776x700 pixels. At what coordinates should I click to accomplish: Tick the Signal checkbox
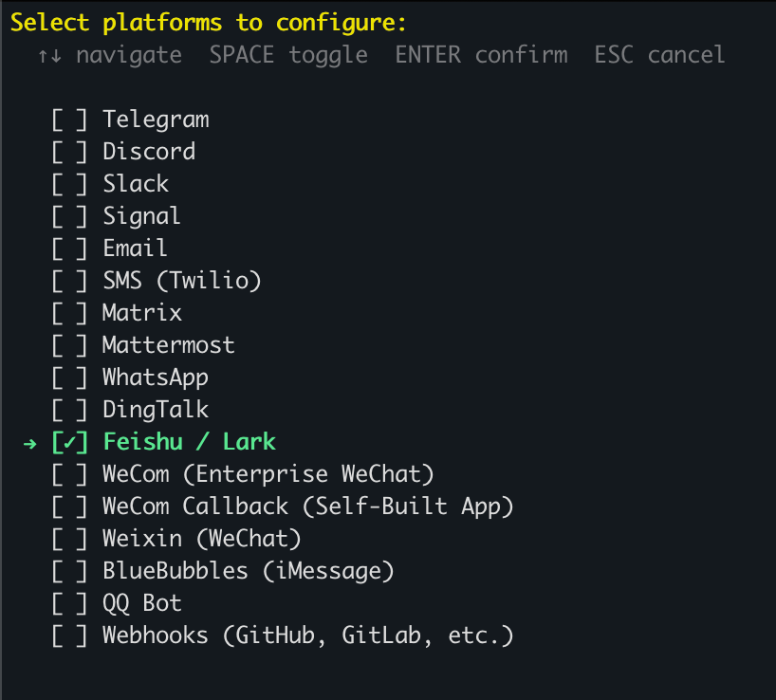70,216
